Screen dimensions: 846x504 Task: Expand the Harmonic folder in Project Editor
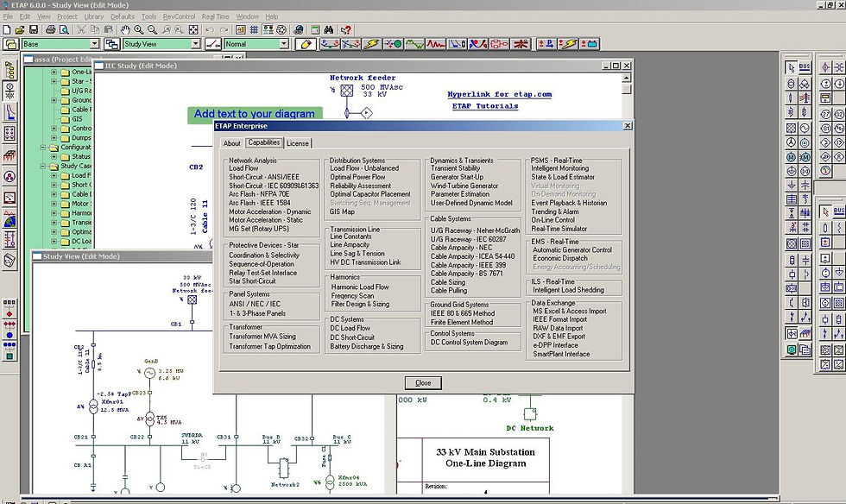54,213
